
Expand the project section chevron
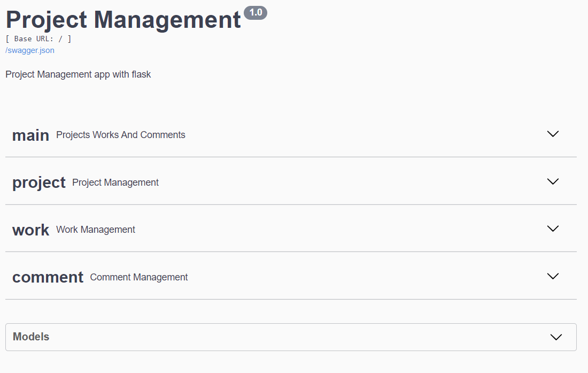pos(553,181)
